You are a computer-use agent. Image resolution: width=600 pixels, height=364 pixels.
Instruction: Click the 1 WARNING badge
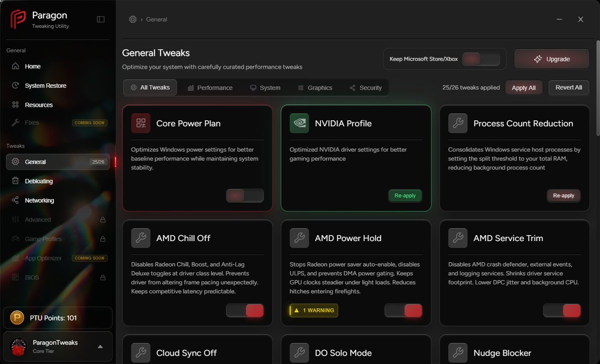(x=314, y=311)
